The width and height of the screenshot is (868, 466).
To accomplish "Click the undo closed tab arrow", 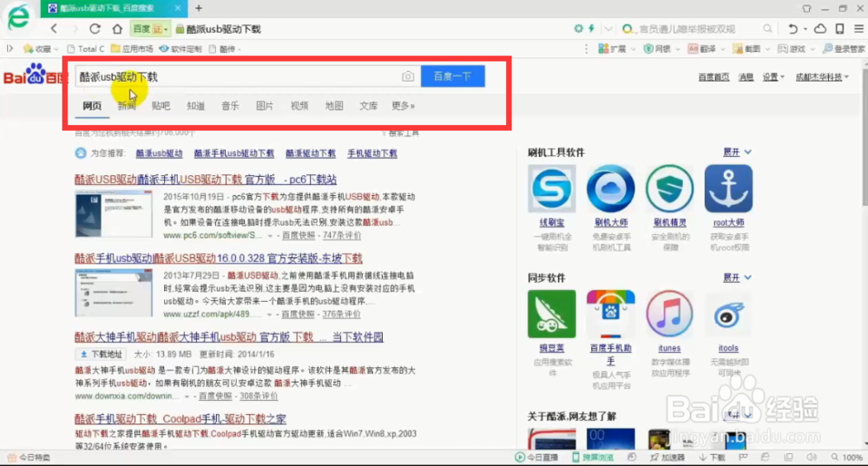I will click(x=792, y=29).
